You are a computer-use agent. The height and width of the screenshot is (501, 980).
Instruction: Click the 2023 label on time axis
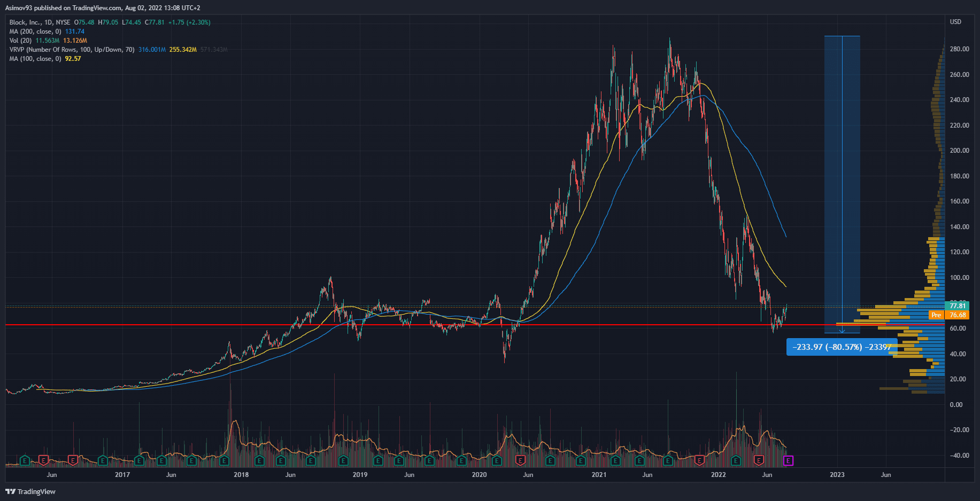coord(837,475)
